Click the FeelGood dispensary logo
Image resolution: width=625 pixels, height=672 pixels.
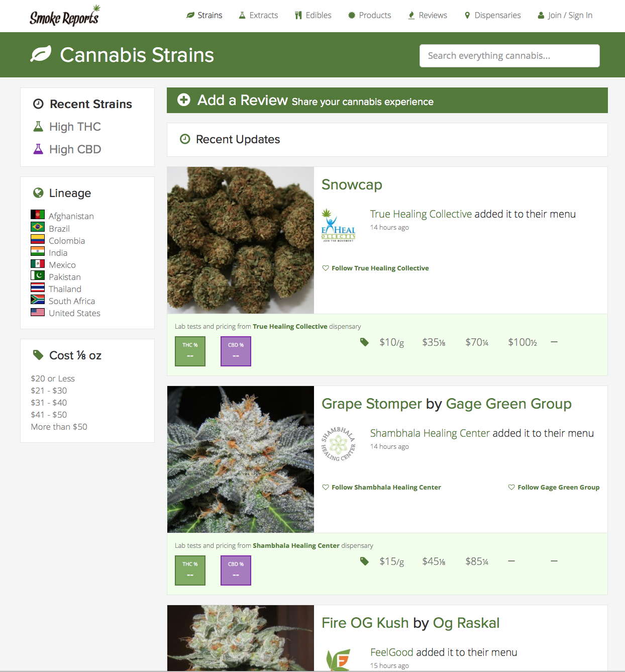coord(339,659)
